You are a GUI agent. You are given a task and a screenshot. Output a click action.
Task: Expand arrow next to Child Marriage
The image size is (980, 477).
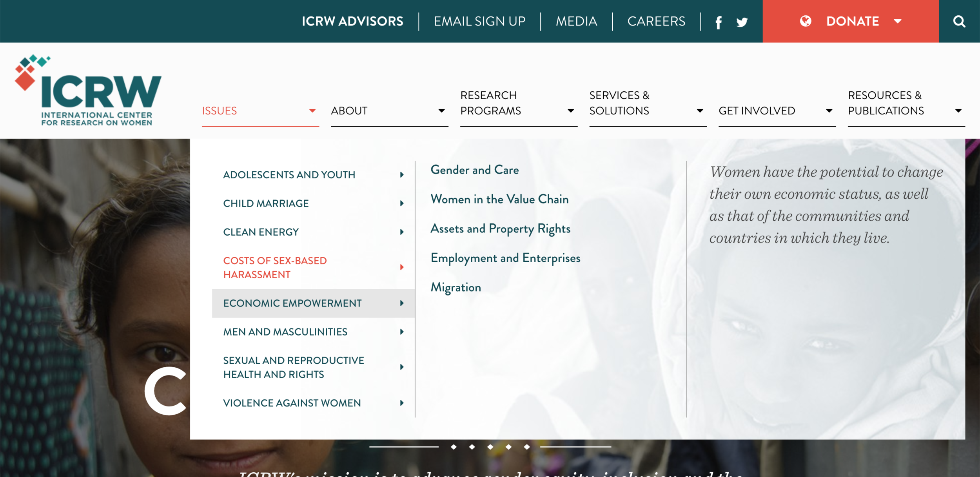pyautogui.click(x=402, y=203)
